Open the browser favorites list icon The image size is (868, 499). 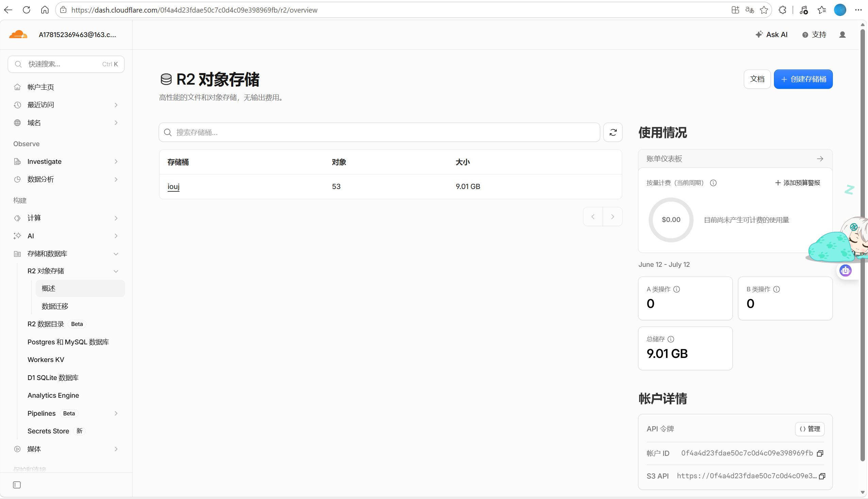click(x=821, y=10)
